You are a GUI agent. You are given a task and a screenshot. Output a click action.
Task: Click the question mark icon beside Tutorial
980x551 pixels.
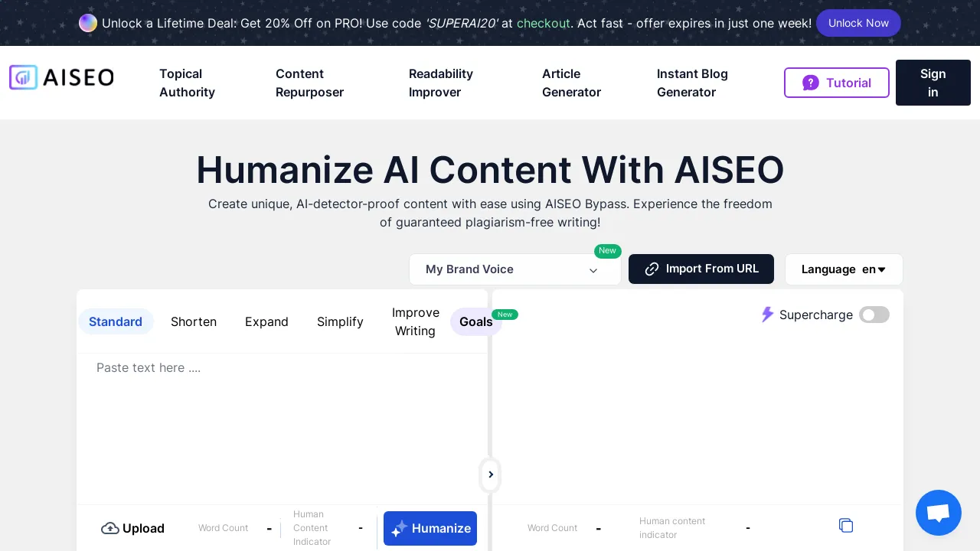[811, 82]
